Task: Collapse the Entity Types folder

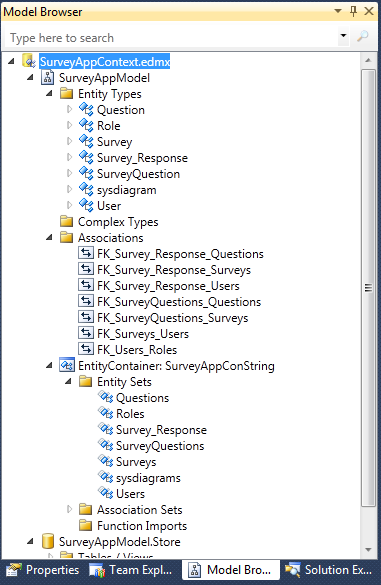Action: pyautogui.click(x=50, y=94)
